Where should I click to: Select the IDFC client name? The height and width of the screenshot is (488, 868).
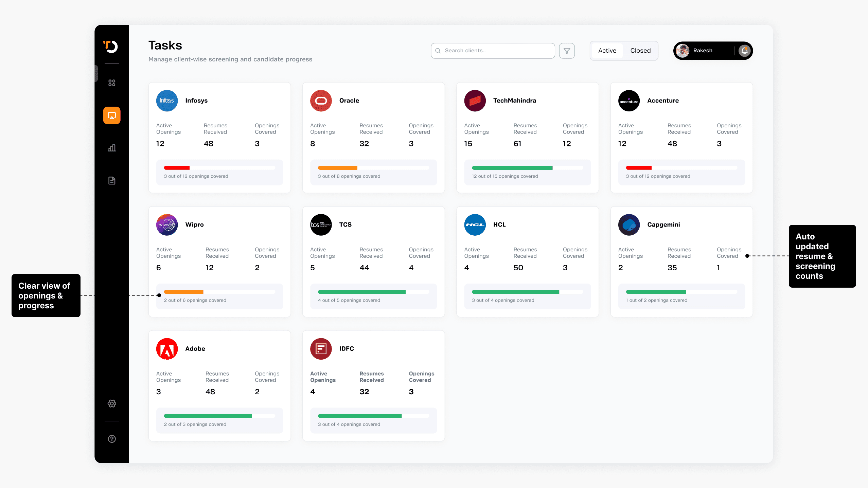347,349
